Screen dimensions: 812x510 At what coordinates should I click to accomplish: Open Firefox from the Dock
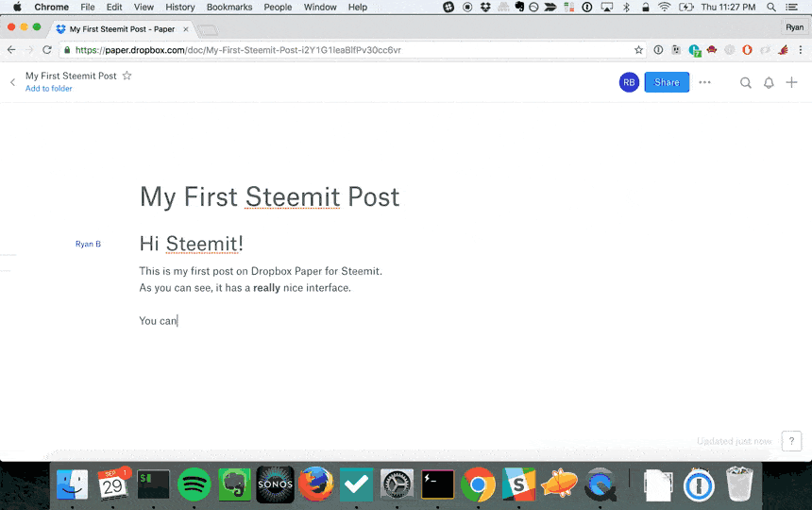(x=316, y=484)
